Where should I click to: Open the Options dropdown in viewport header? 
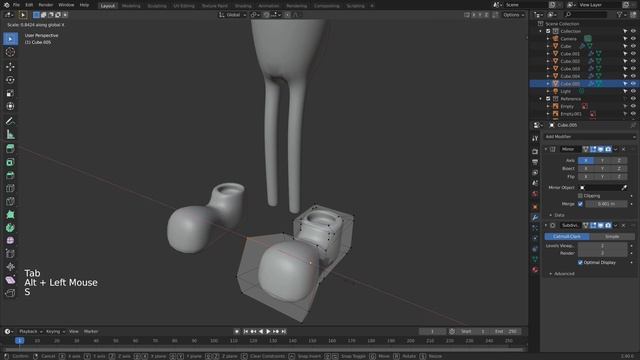[513, 15]
